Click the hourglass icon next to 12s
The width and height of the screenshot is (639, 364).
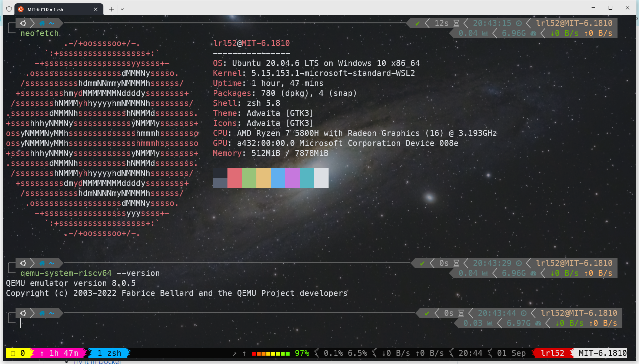coord(456,23)
